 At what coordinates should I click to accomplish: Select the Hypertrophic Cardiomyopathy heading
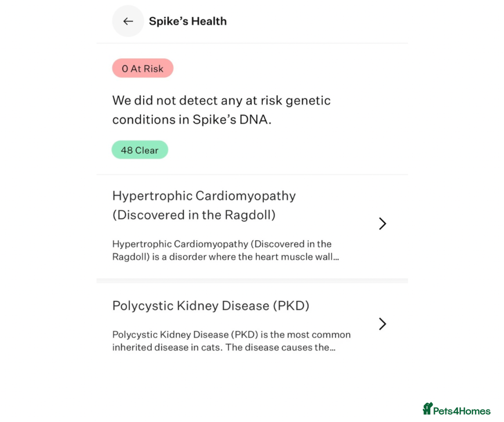pos(204,196)
